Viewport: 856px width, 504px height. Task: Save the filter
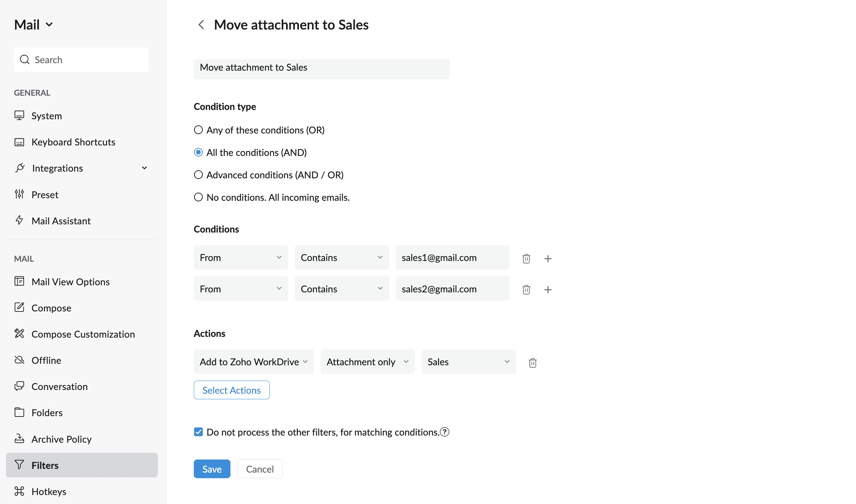coord(212,469)
